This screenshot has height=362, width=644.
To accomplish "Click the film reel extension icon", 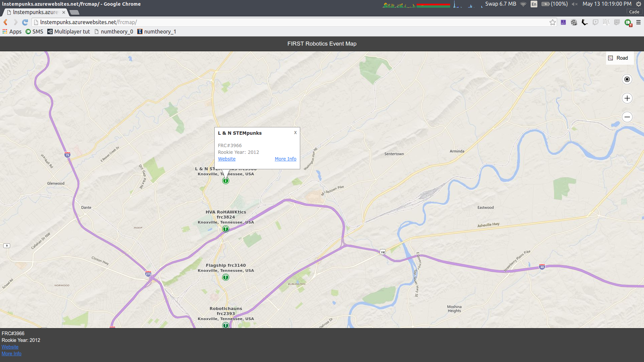I will coord(574,22).
